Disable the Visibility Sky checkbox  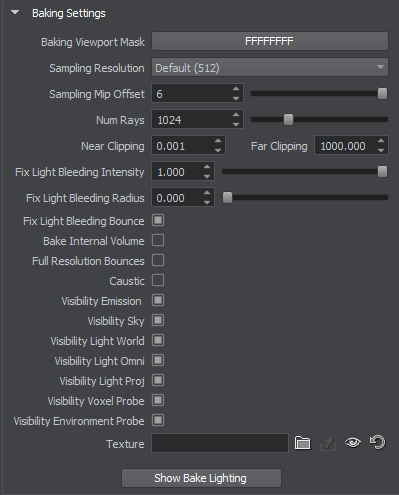[x=158, y=320]
